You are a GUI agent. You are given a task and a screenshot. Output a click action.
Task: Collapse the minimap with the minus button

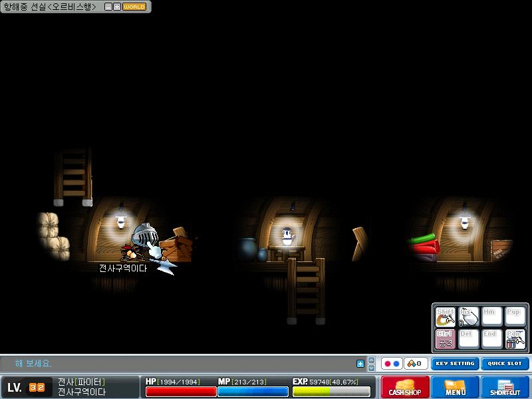[108, 7]
